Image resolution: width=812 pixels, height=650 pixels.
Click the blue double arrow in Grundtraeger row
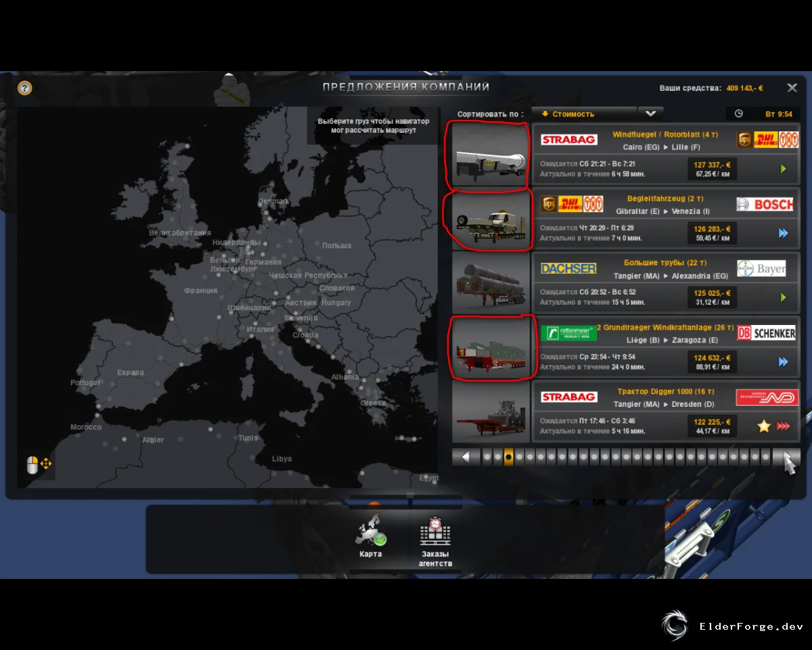click(783, 362)
